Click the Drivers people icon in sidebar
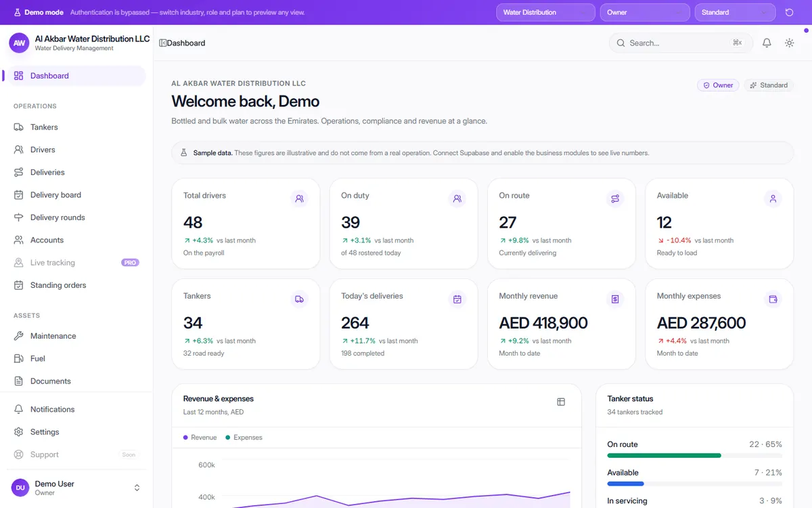The width and height of the screenshot is (812, 508). pos(18,150)
